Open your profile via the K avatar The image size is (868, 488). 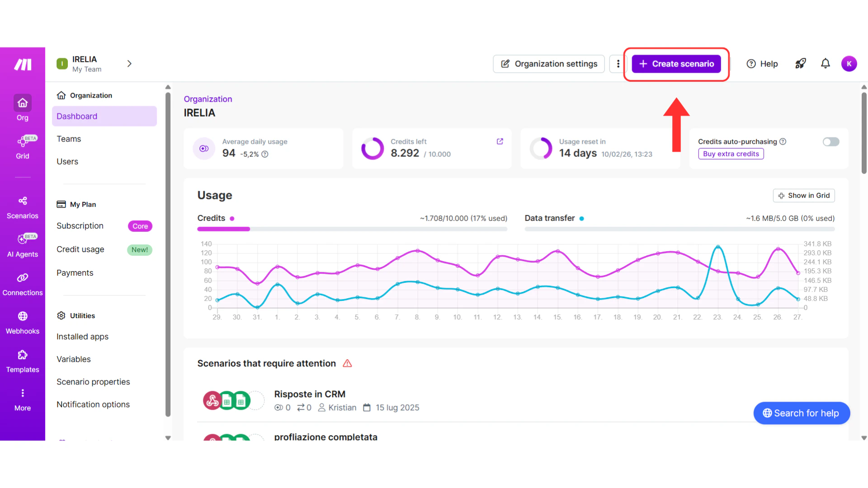coord(849,63)
